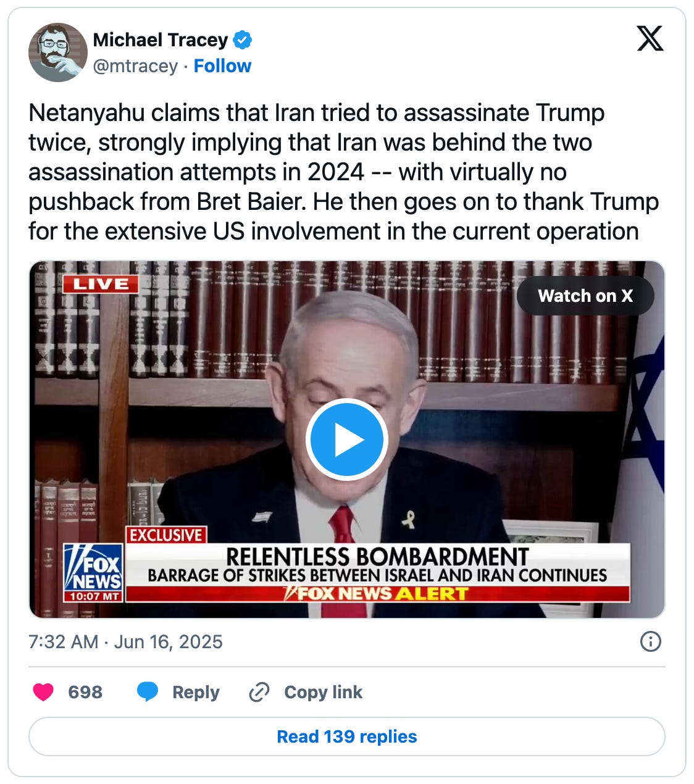Click the chain copy link icon

pos(259,693)
